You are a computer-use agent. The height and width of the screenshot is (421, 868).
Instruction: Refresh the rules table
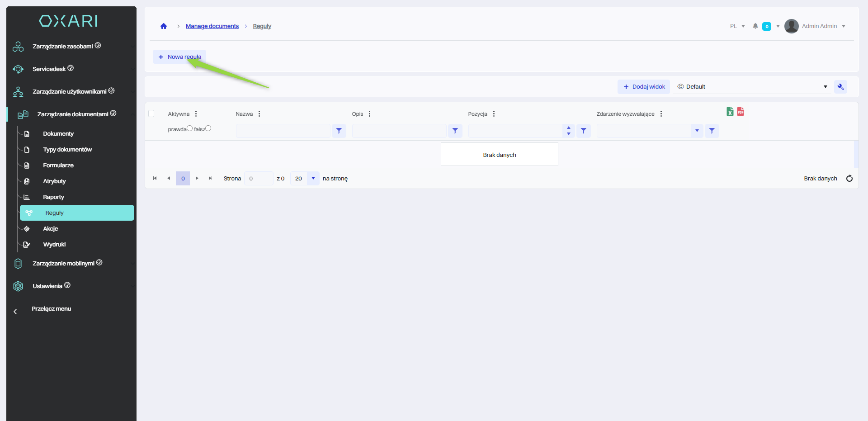849,179
